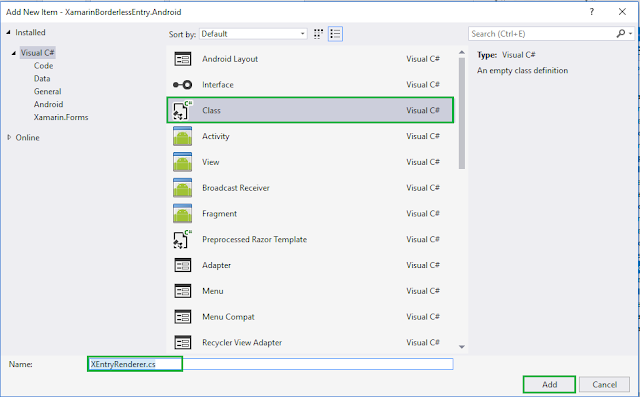Select the Recycler View Adapter icon
The width and height of the screenshot is (640, 397).
click(182, 343)
